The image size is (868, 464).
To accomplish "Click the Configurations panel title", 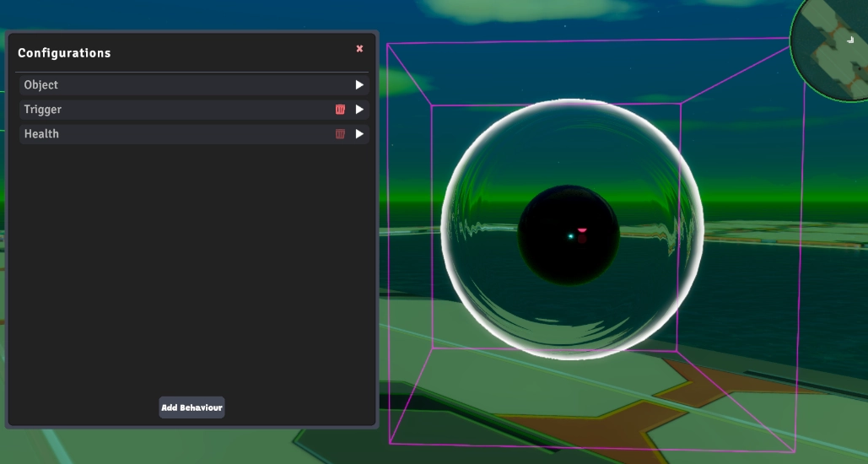I will coord(64,53).
